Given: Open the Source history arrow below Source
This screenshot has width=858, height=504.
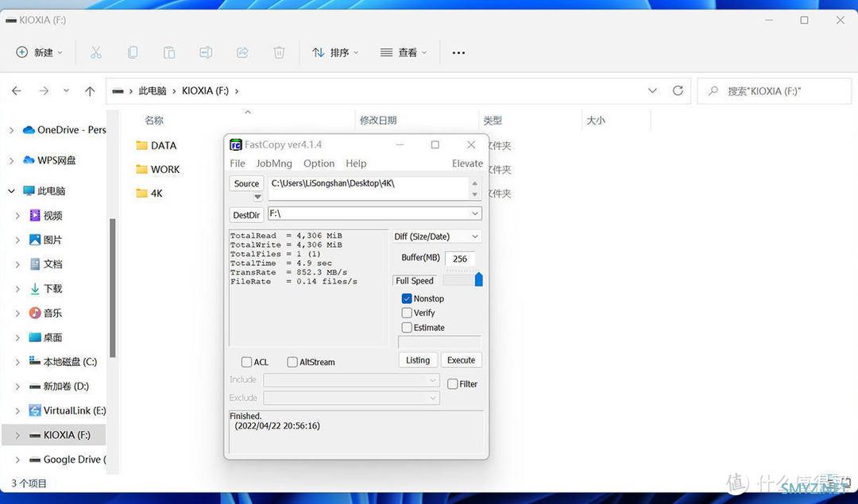Looking at the screenshot, I should 257,197.
